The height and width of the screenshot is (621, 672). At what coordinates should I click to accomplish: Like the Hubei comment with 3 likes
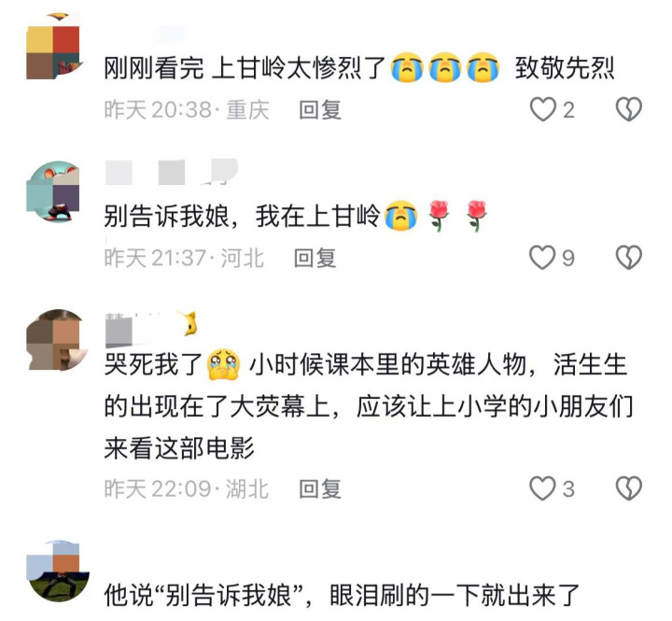point(542,488)
